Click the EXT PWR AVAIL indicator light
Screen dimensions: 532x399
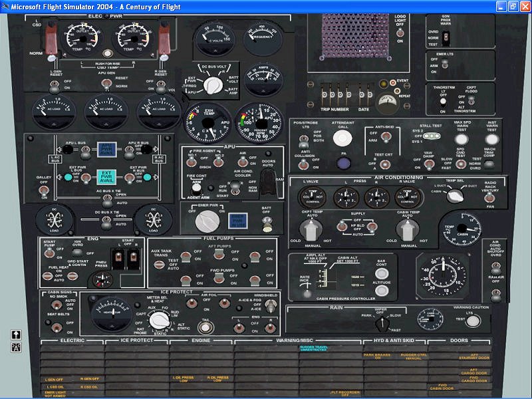[x=106, y=177]
